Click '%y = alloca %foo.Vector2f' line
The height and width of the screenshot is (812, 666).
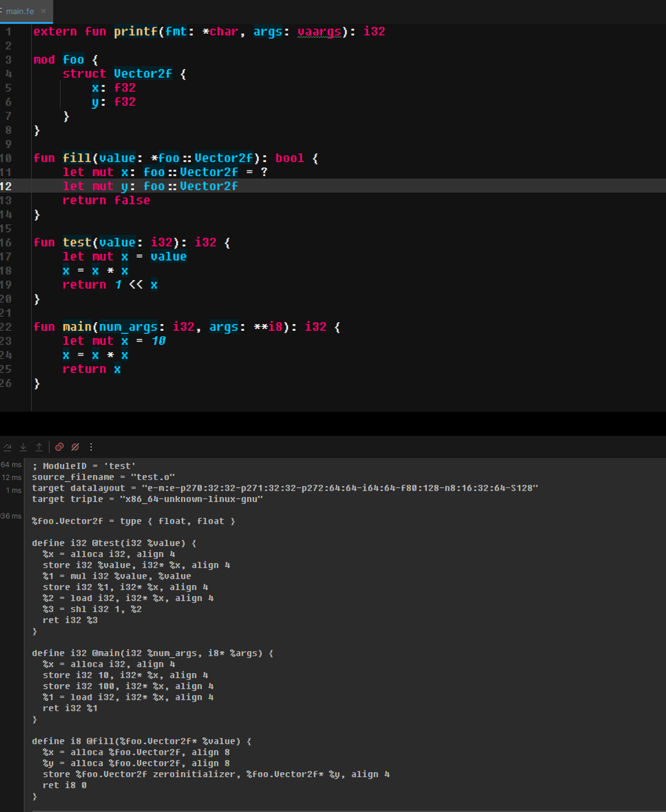pos(137,763)
